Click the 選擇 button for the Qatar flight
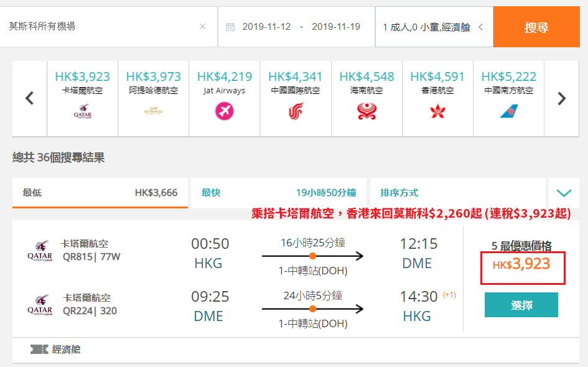 [521, 305]
